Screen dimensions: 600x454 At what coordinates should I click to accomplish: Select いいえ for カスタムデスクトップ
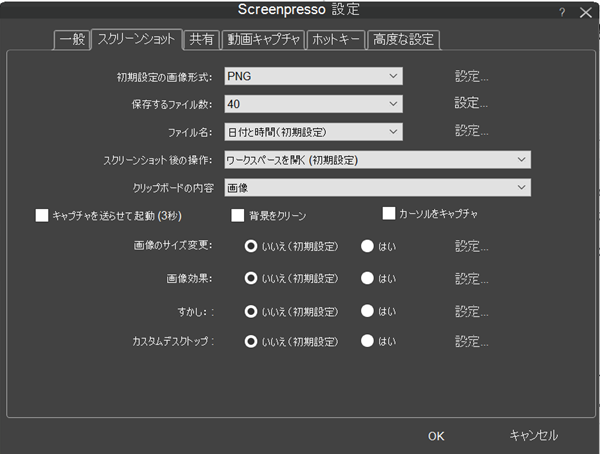point(251,341)
